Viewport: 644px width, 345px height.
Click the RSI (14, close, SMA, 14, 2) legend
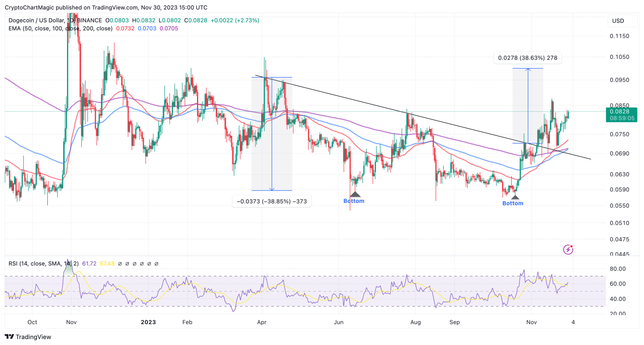(44, 263)
